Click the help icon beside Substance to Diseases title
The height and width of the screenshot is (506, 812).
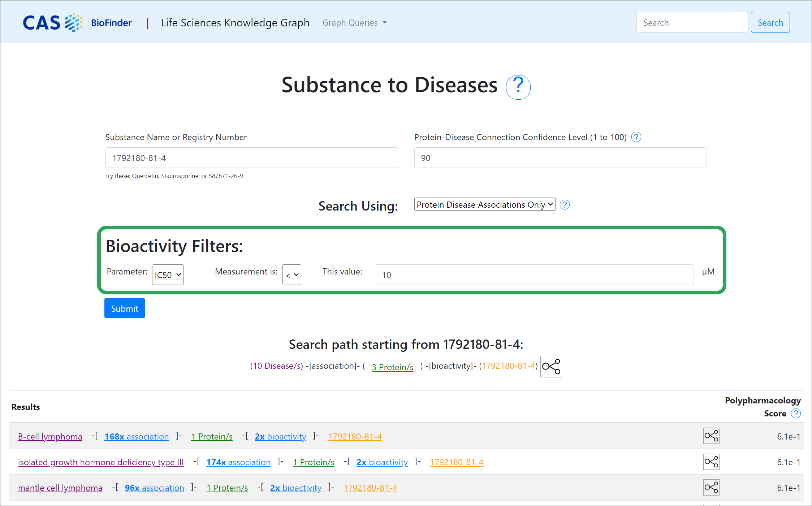pos(518,87)
